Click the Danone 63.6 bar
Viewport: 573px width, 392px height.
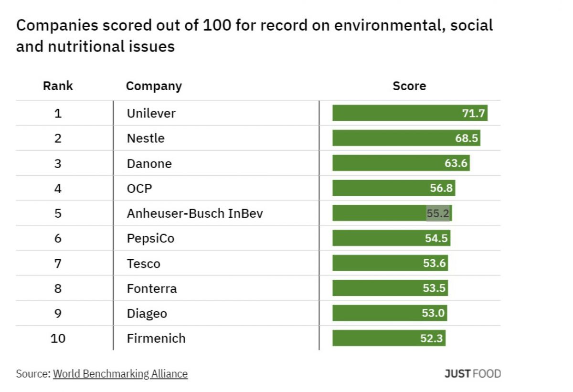(401, 163)
